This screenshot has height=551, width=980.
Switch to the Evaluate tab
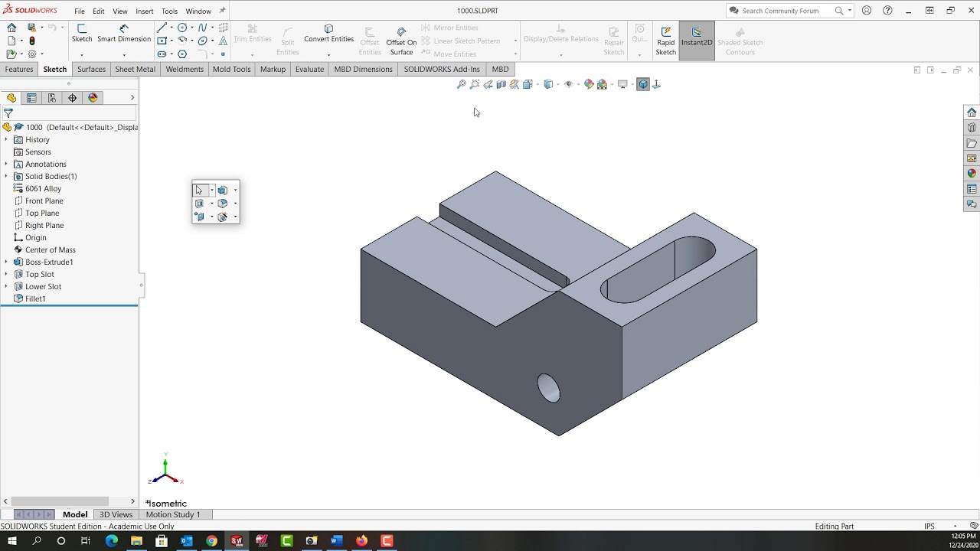click(309, 69)
